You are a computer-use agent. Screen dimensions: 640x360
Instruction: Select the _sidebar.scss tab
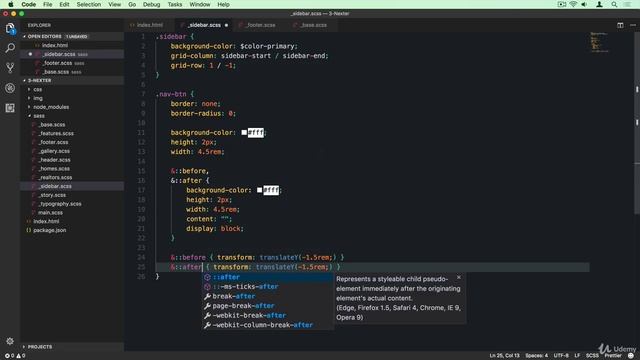(204, 25)
